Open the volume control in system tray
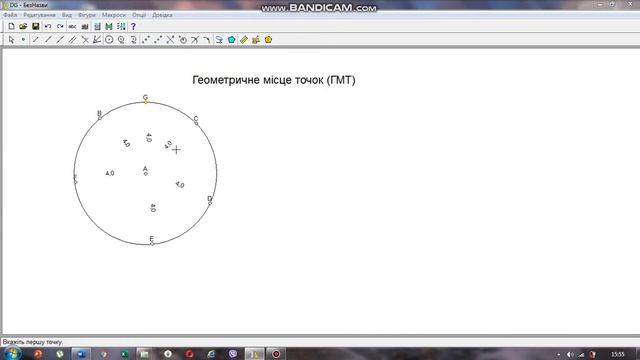Image resolution: width=640 pixels, height=360 pixels. [570, 354]
